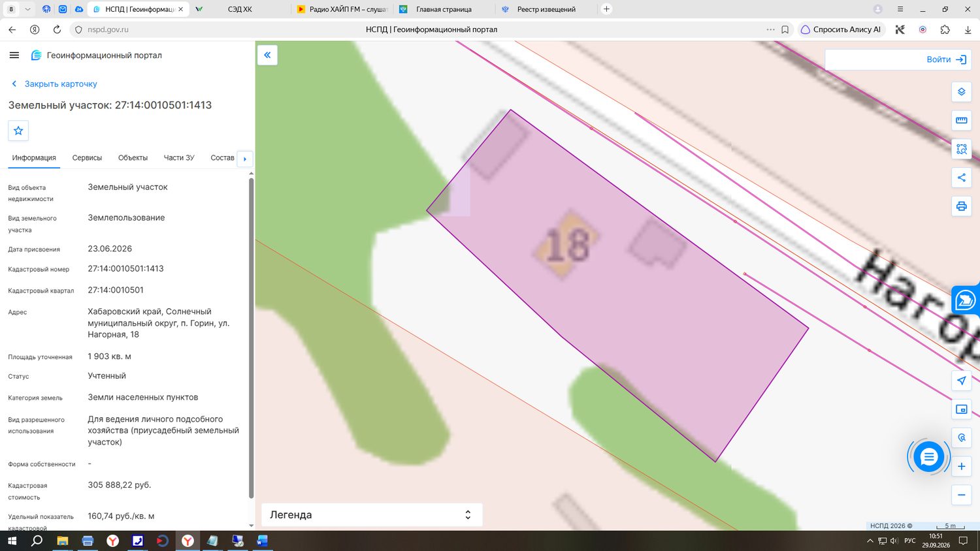Zoom in with the plus button
980x551 pixels.
point(961,466)
